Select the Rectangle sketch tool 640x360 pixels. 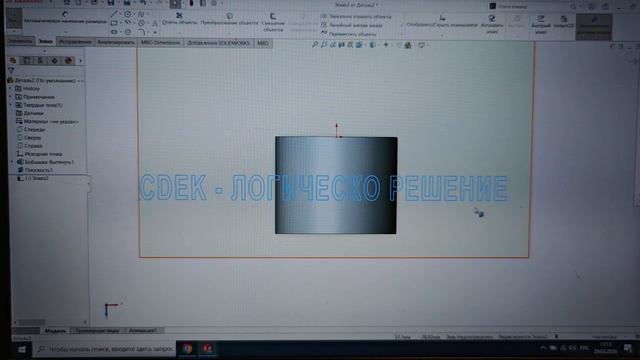(114, 23)
